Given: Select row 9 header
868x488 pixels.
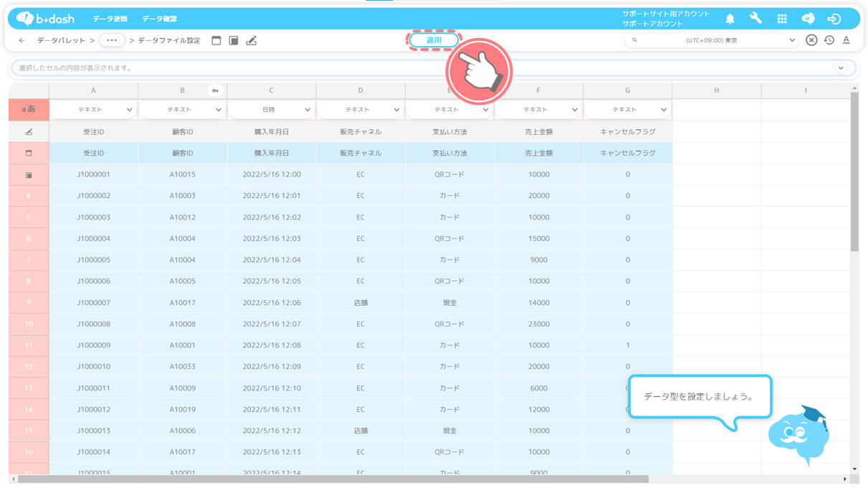Looking at the screenshot, I should click(29, 303).
